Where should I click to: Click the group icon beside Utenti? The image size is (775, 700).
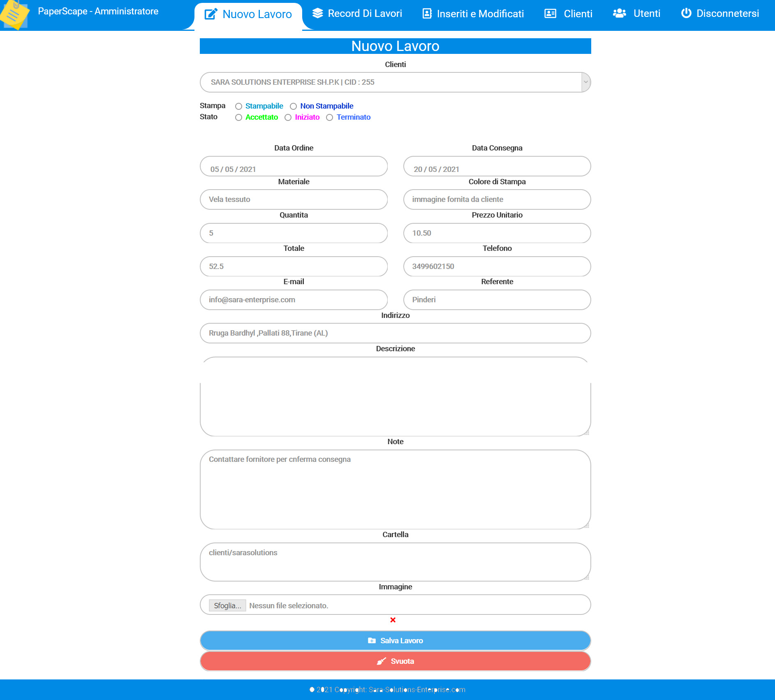click(619, 14)
